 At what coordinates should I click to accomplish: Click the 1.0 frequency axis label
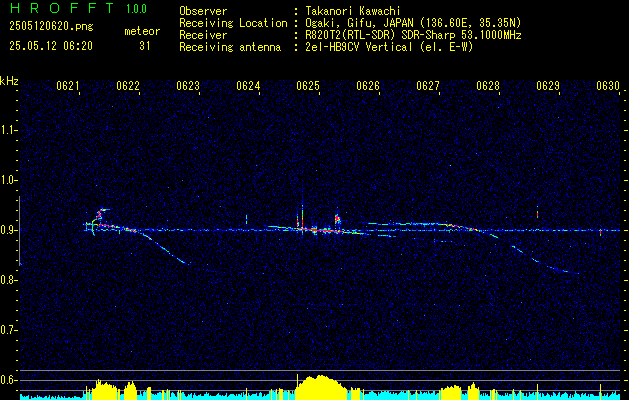click(8, 180)
